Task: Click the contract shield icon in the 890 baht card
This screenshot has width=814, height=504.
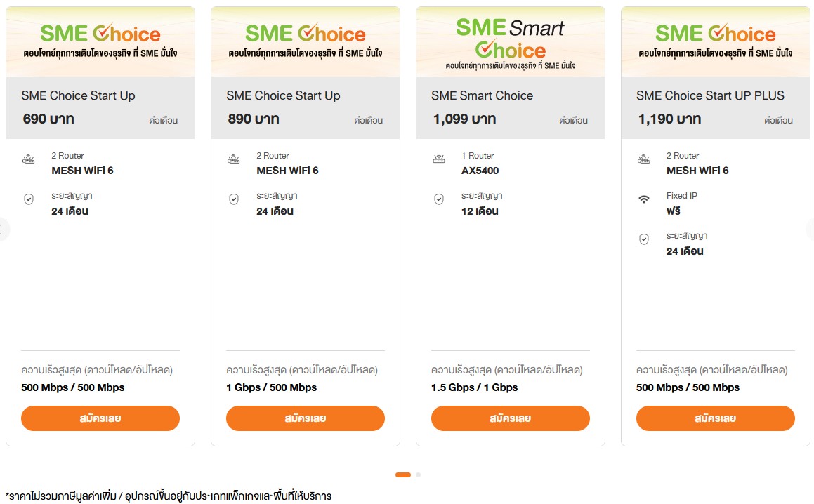Action: tap(234, 200)
